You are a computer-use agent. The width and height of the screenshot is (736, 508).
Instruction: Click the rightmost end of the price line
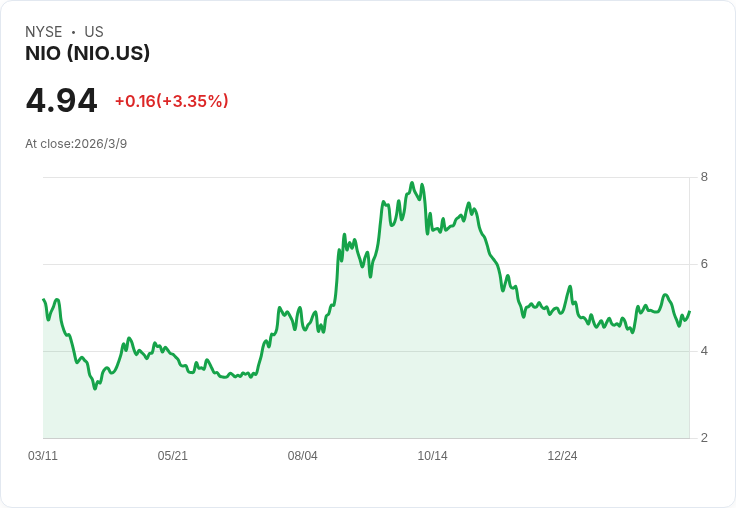689,312
